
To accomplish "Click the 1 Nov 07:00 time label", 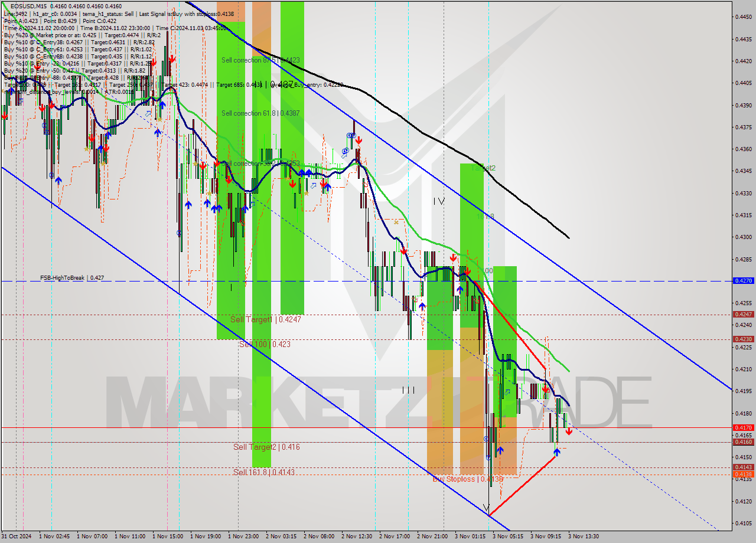I will click(x=92, y=537).
